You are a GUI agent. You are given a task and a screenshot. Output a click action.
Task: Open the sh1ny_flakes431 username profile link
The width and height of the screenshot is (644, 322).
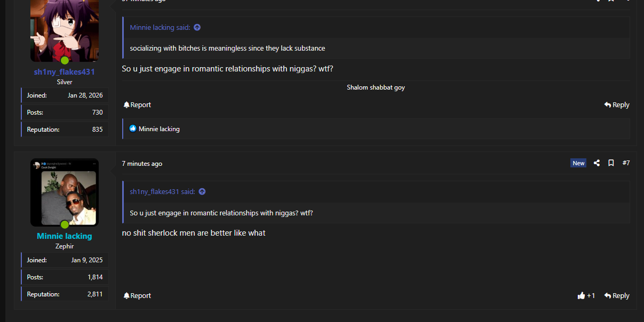pos(65,71)
